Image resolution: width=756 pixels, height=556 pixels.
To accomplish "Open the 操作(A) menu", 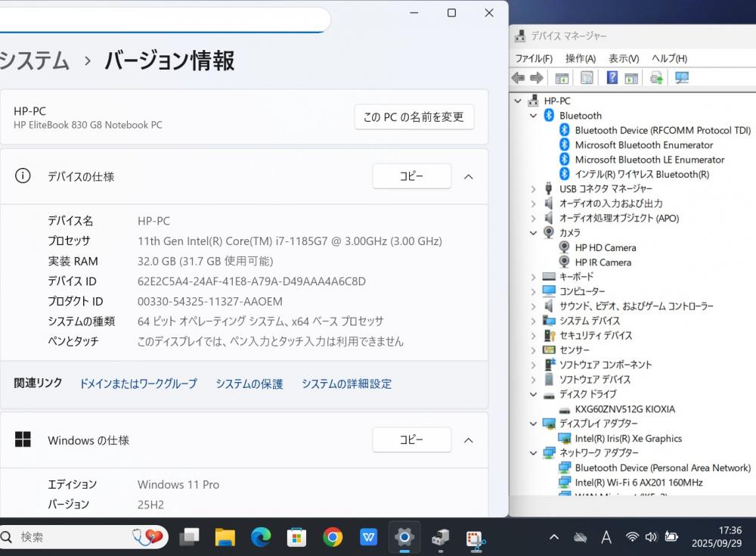I will tap(580, 58).
